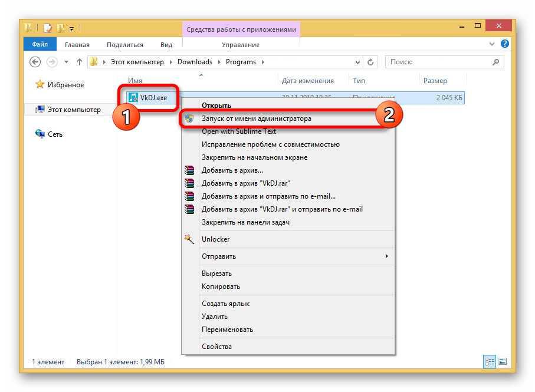Click quick access properties icon
The image size is (535, 392).
click(x=47, y=28)
